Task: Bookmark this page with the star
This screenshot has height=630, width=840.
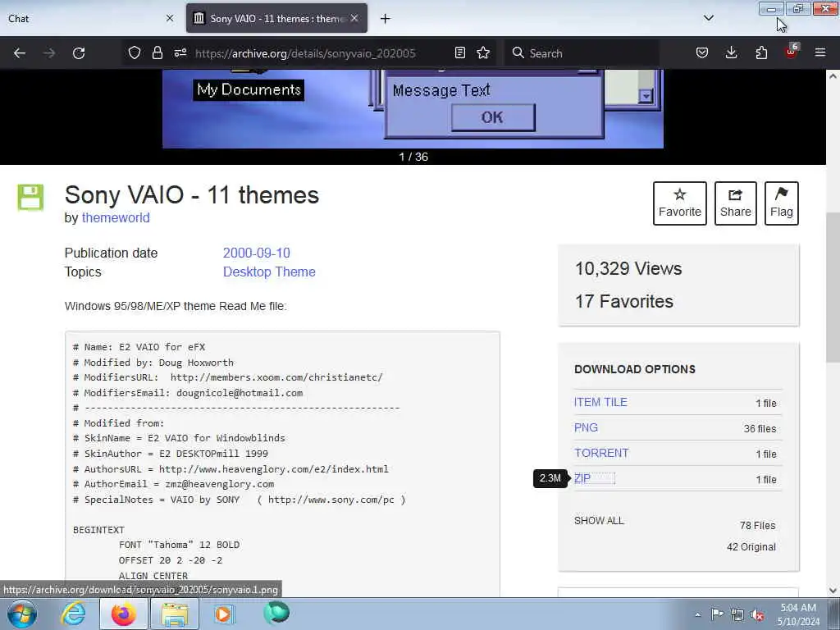Action: pos(483,52)
